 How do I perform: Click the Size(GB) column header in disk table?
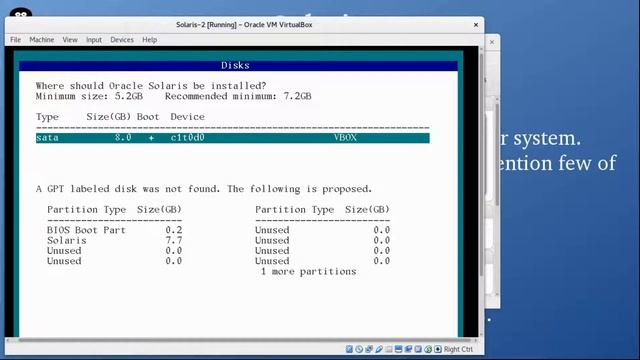(x=109, y=117)
